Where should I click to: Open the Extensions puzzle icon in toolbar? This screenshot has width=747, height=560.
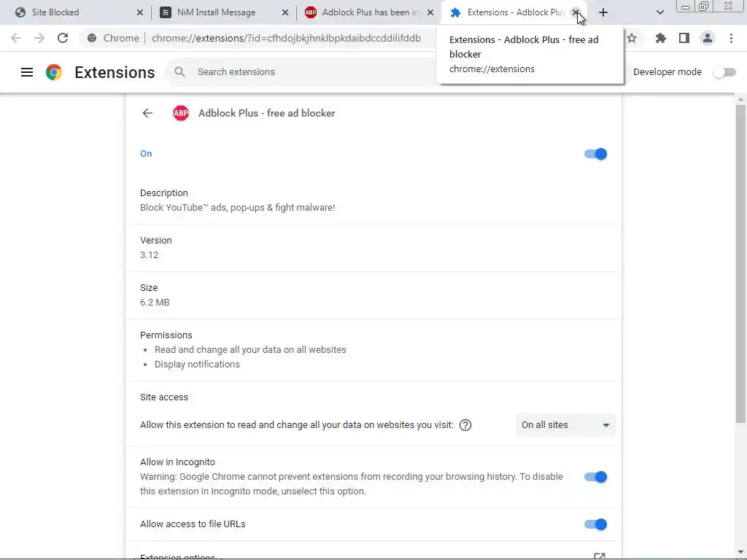coord(660,38)
